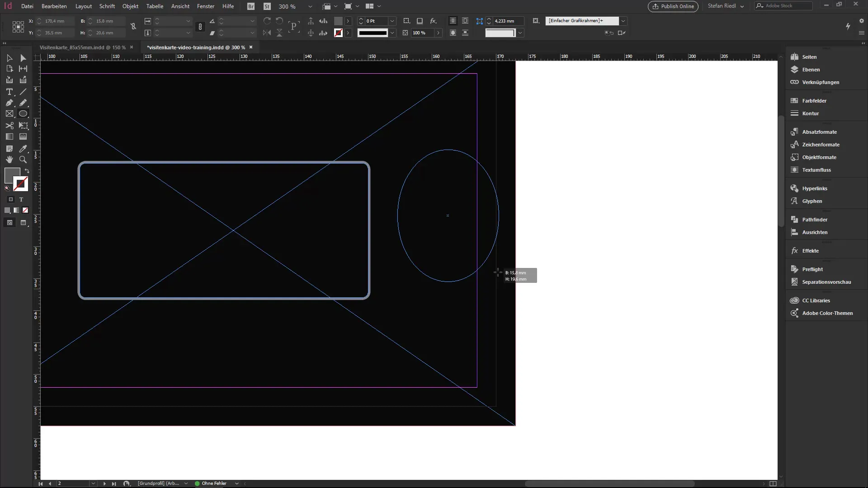The width and height of the screenshot is (868, 488).
Task: Select the Gradient Swatch tool
Action: point(9,136)
